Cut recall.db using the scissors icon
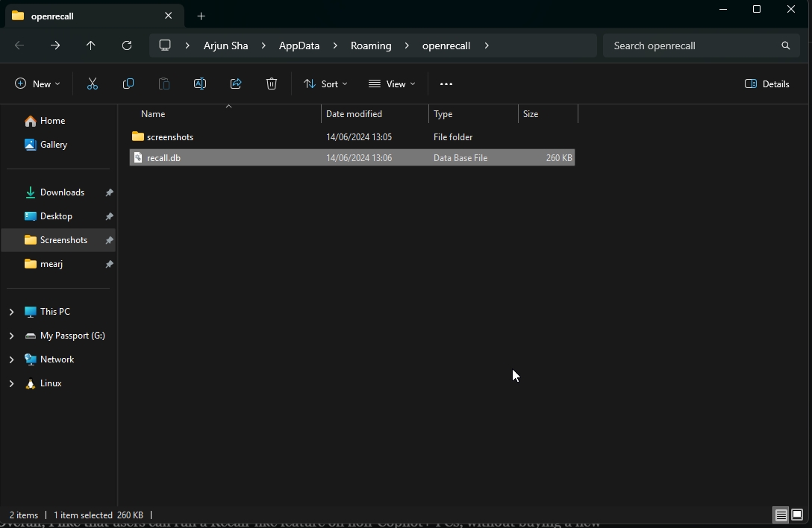The image size is (812, 528). click(x=92, y=84)
